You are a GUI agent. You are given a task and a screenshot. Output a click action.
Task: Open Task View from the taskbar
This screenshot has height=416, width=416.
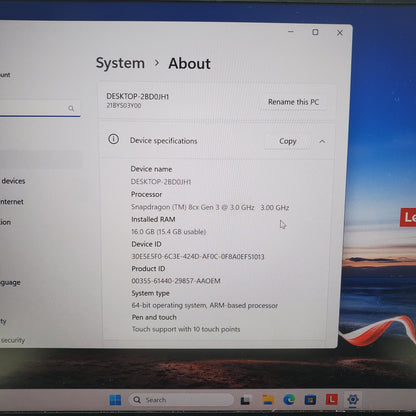coord(246,400)
